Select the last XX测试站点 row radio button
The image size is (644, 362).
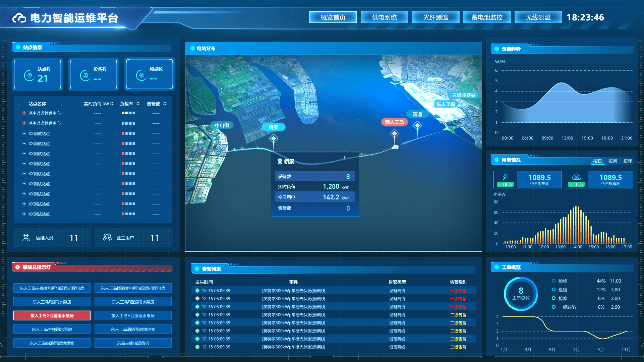24,214
